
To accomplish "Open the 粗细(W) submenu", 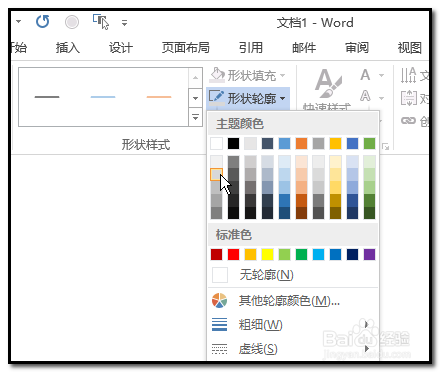I will pyautogui.click(x=293, y=325).
